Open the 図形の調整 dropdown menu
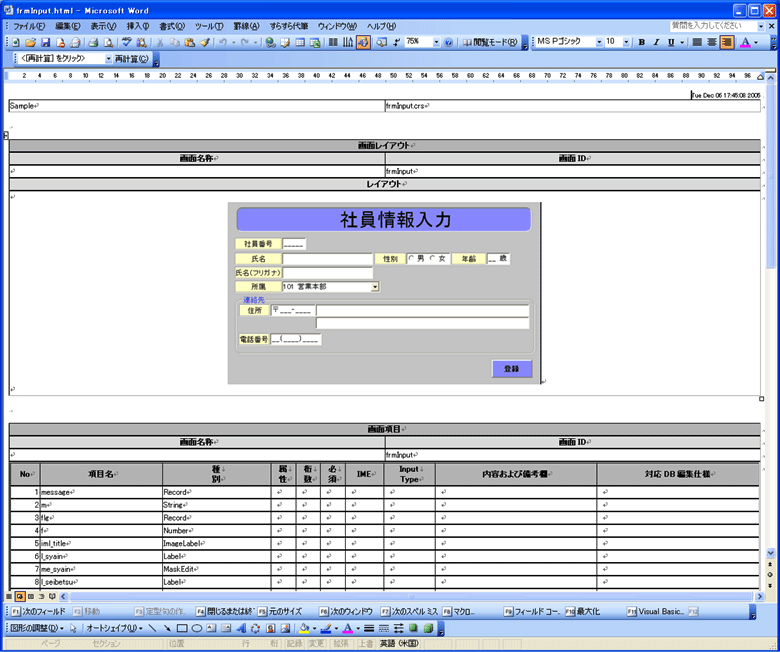Image resolution: width=780 pixels, height=652 pixels. point(37,629)
